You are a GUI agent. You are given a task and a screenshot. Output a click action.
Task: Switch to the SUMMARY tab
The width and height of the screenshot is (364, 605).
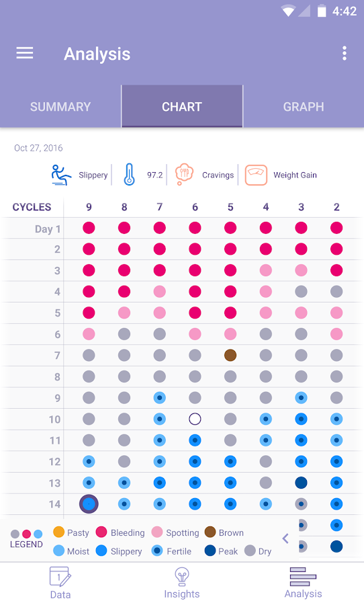[60, 106]
